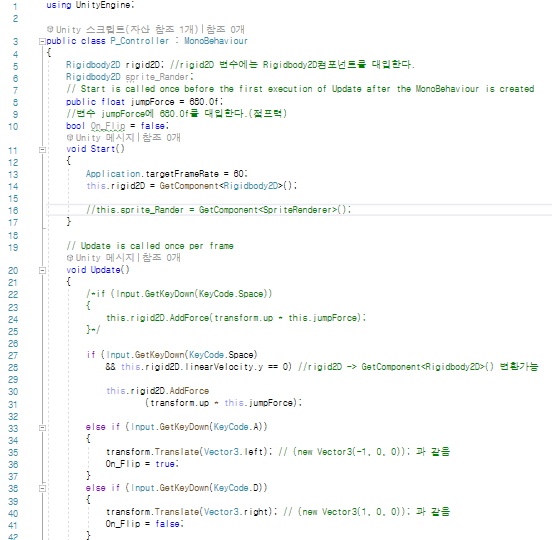This screenshot has width=552, height=540.
Task: Click 'this.rigid2D.AddForce' on line 30
Action: pos(158,391)
